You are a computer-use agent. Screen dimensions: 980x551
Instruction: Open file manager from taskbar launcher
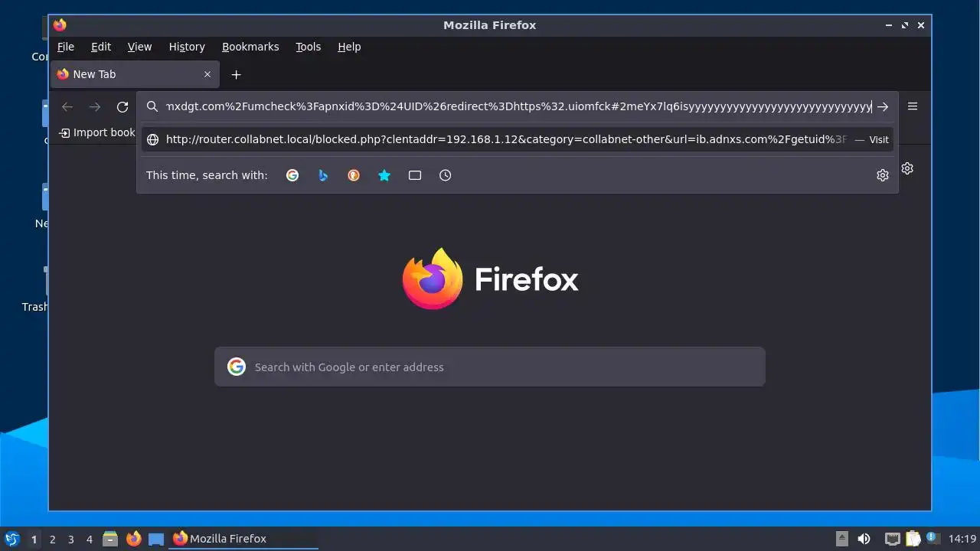pyautogui.click(x=110, y=539)
